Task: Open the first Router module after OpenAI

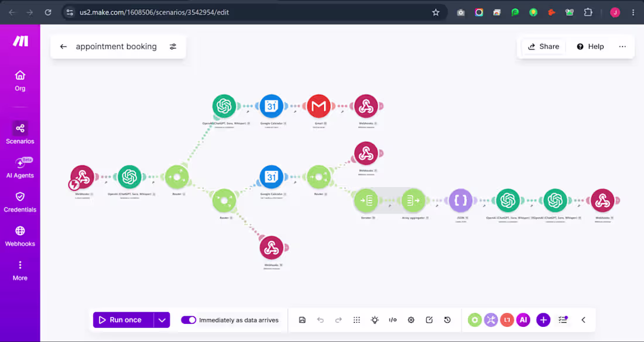Action: 177,177
